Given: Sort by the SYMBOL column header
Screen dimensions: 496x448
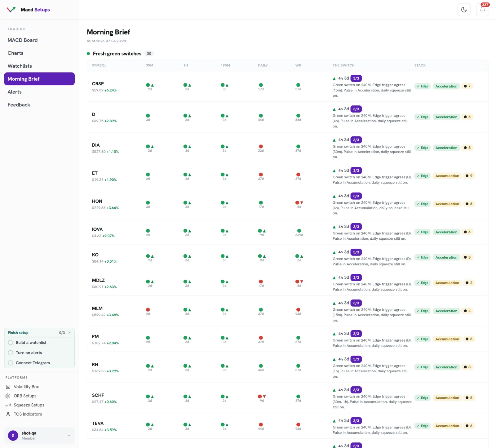Looking at the screenshot, I should [99, 65].
